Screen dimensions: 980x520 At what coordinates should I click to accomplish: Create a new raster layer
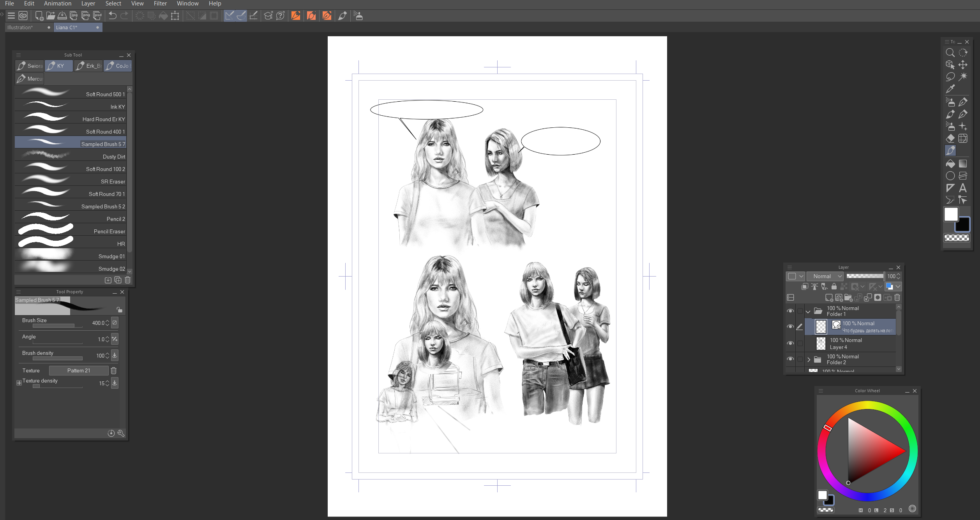click(x=829, y=298)
